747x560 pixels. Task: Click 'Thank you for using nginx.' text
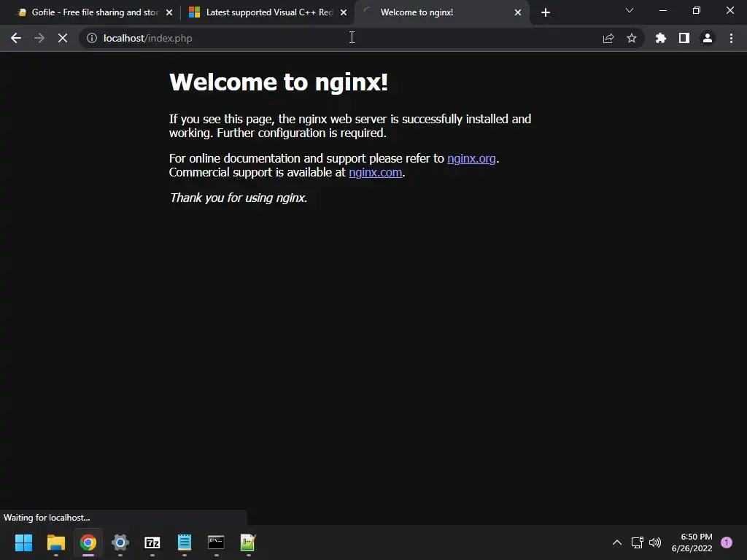239,198
